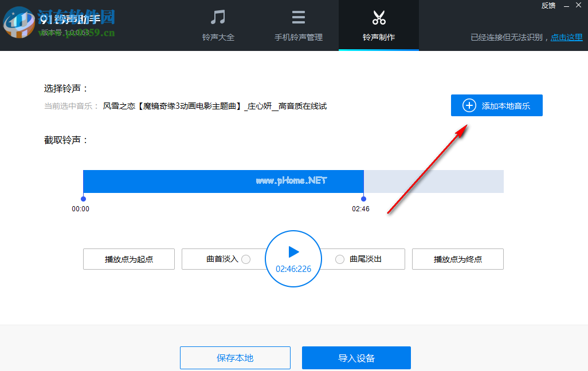Click the music note icon above 铃声大全
This screenshot has width=588, height=371.
[x=218, y=17]
